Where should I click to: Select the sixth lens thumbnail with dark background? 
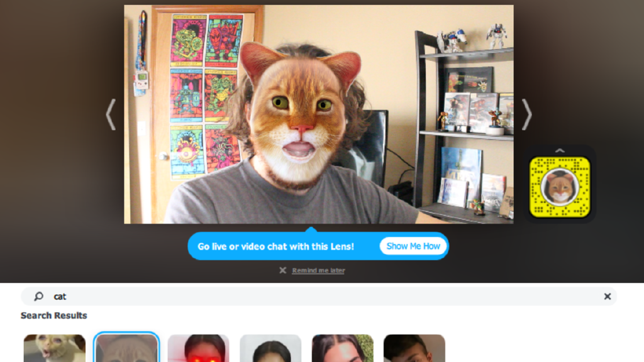pyautogui.click(x=414, y=348)
